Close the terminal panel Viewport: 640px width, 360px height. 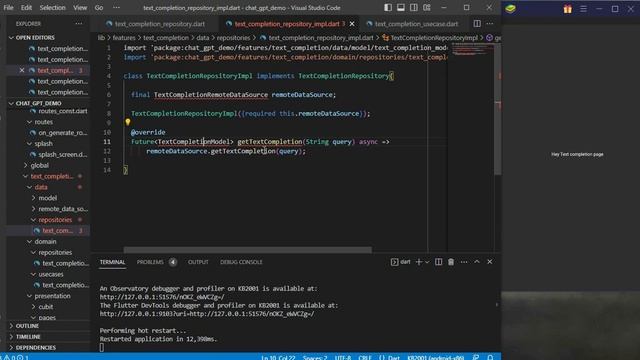490,262
